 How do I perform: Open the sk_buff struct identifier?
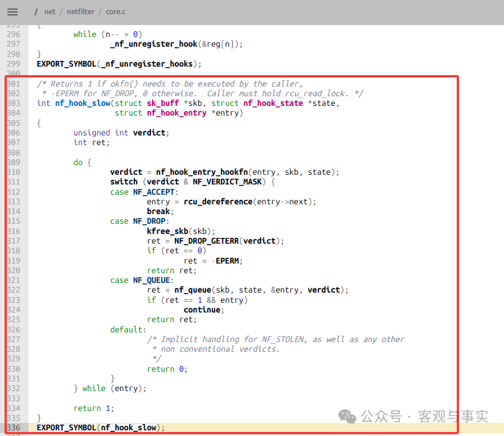[x=163, y=103]
